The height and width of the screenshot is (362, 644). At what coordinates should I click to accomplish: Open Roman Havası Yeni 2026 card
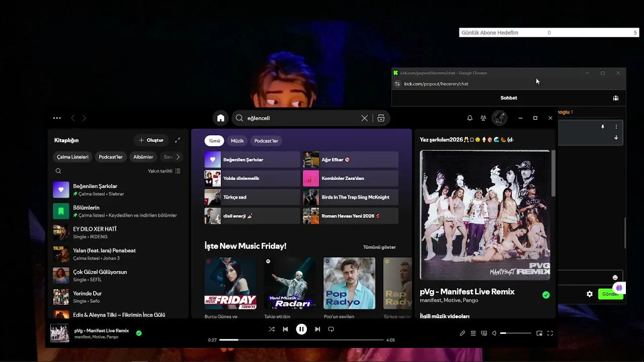(351, 216)
